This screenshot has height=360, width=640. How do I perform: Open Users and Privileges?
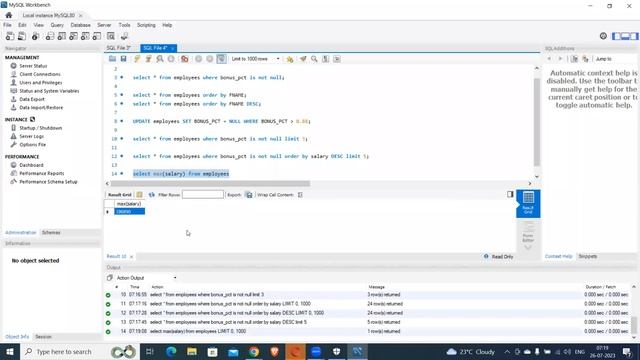(41, 82)
